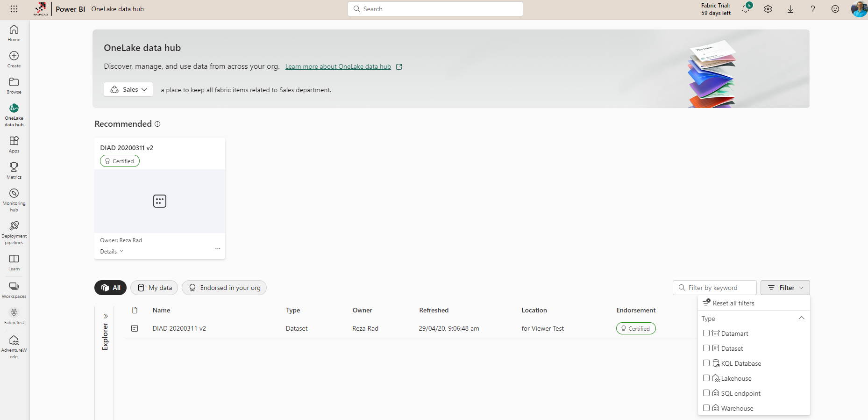Open the settings gear icon

[768, 9]
